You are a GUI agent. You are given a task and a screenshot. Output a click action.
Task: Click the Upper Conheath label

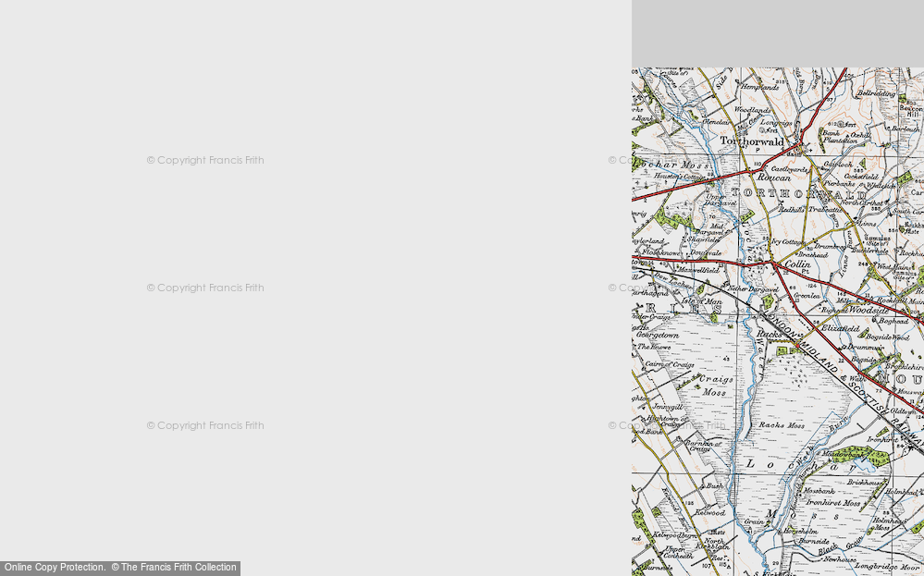(679, 553)
